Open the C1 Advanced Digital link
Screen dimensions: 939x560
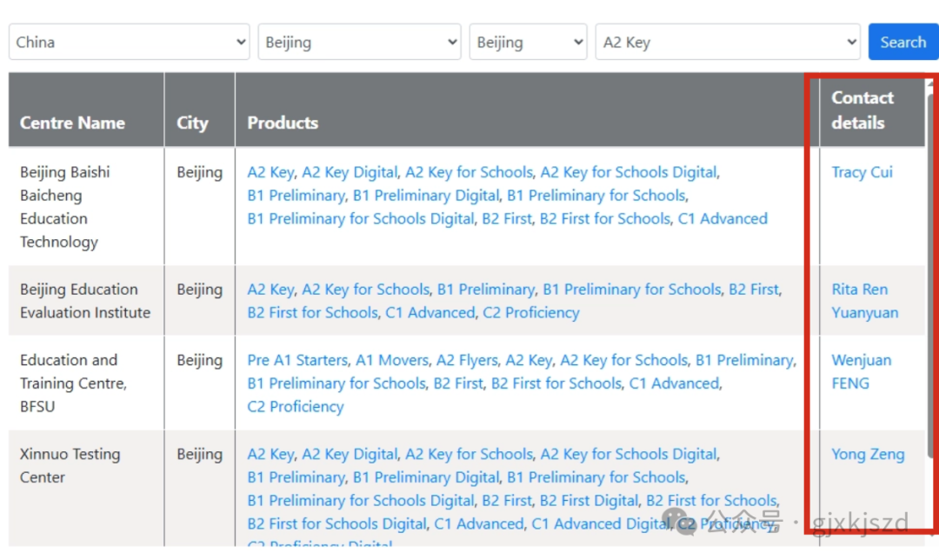click(x=600, y=524)
